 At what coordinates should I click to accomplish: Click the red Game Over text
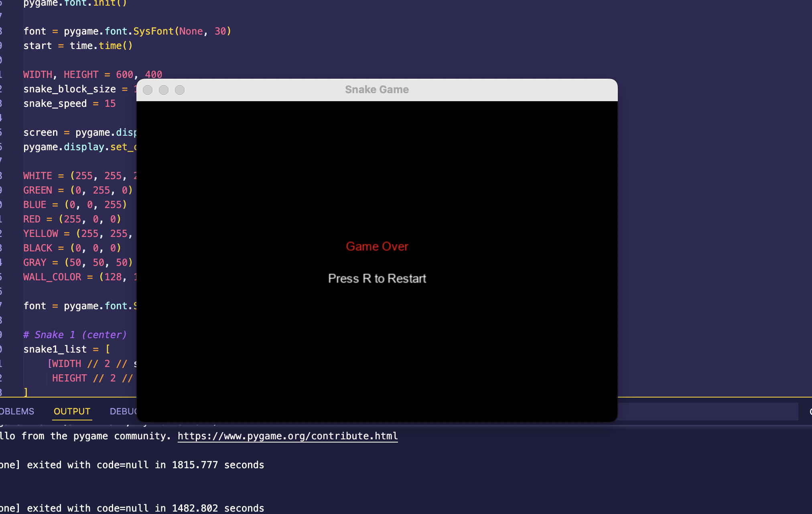click(x=377, y=246)
